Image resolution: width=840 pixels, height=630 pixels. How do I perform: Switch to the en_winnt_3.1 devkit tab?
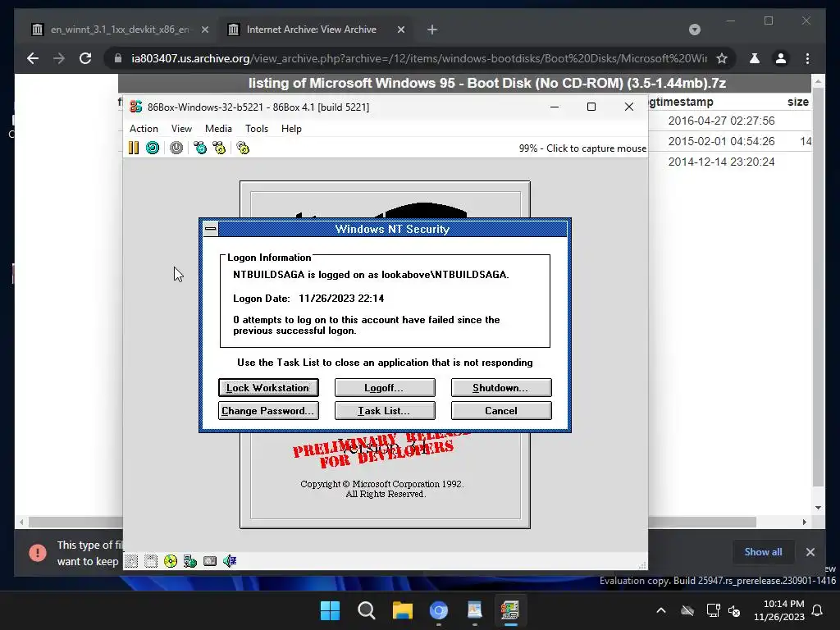pyautogui.click(x=119, y=30)
